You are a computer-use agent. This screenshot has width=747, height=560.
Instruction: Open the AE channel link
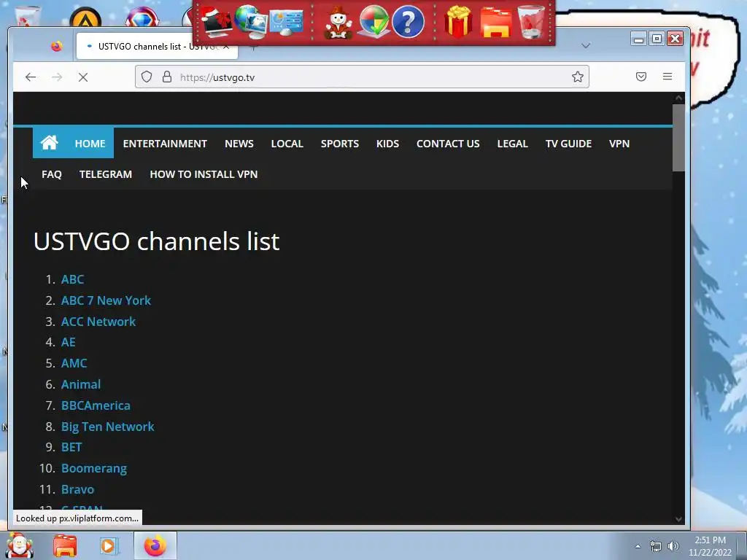pyautogui.click(x=68, y=342)
